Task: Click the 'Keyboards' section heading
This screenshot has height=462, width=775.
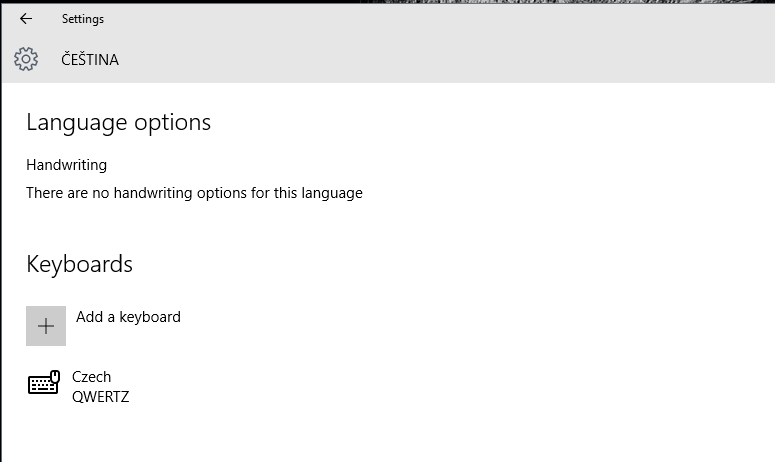Action: click(79, 264)
